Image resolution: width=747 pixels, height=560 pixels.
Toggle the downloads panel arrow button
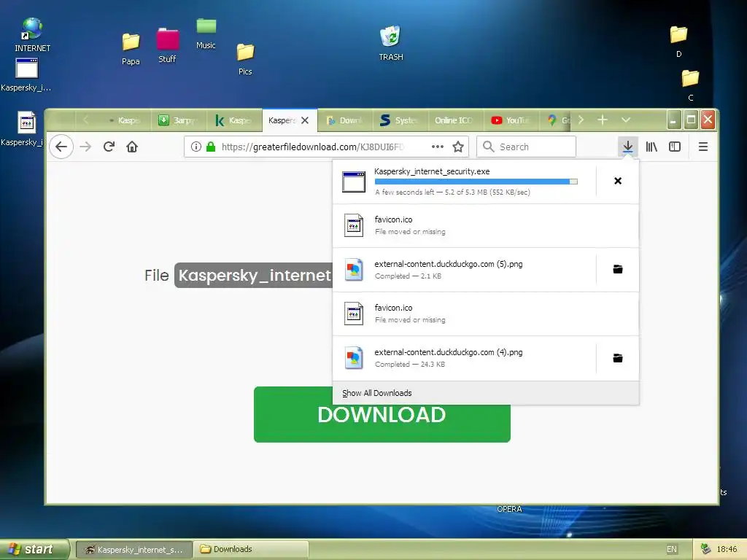coord(628,147)
